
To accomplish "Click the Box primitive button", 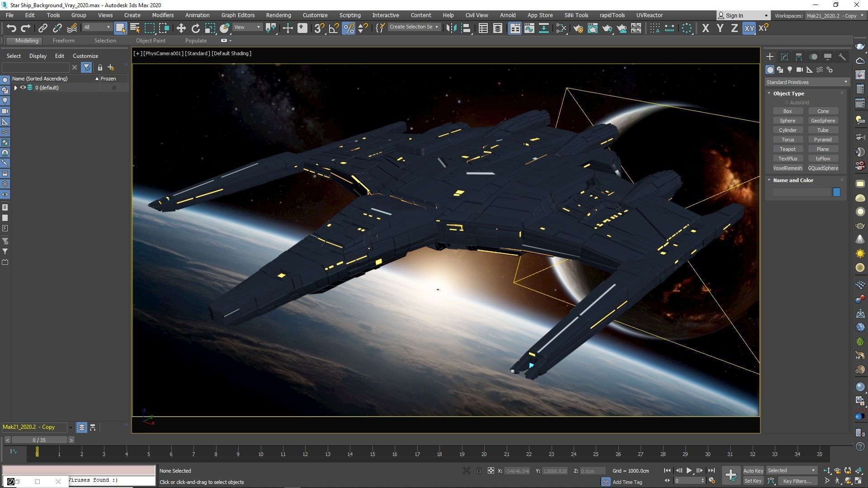I will coord(787,111).
